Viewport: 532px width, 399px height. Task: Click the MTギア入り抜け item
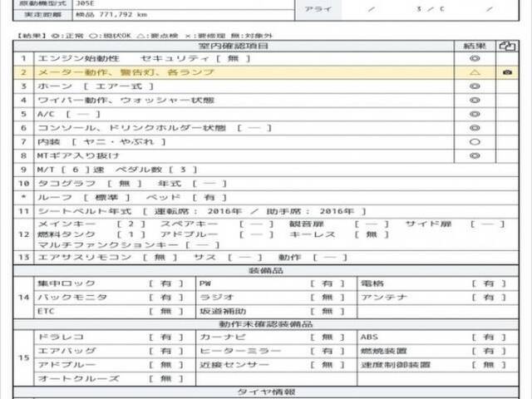point(78,155)
